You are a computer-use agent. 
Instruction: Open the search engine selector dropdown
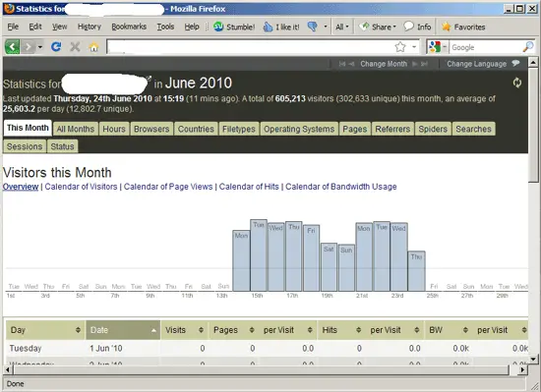[x=438, y=46]
